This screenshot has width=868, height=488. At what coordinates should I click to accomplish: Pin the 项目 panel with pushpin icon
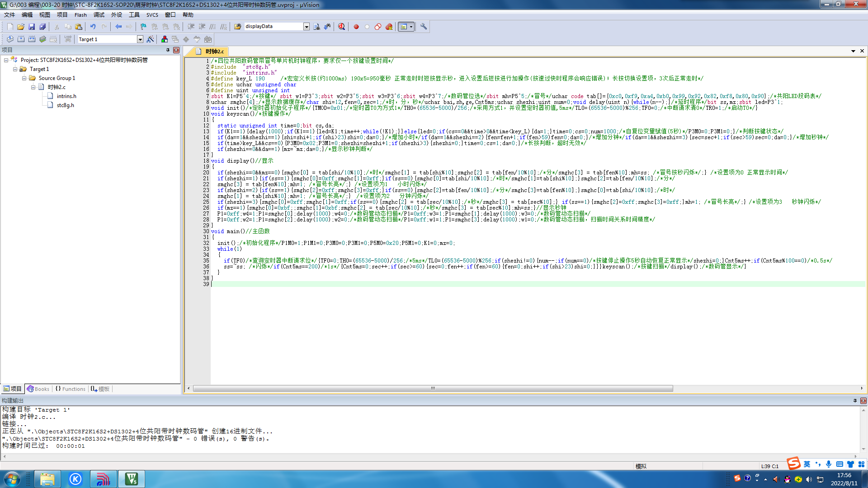coord(168,50)
